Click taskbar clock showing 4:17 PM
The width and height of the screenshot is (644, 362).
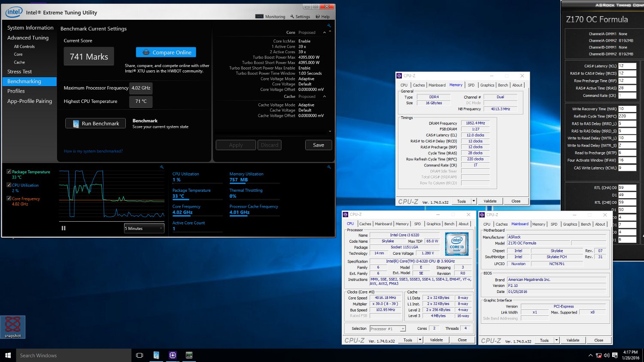point(630,355)
